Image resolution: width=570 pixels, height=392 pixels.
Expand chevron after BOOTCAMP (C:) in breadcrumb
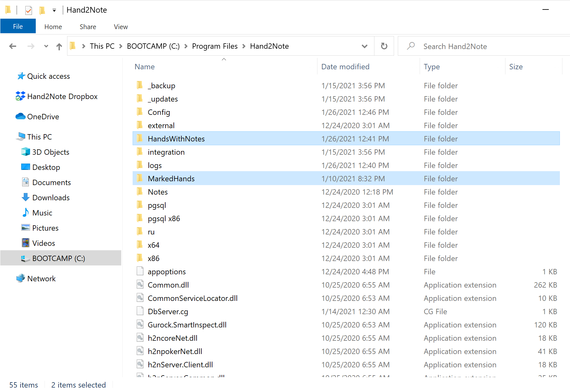pos(186,46)
